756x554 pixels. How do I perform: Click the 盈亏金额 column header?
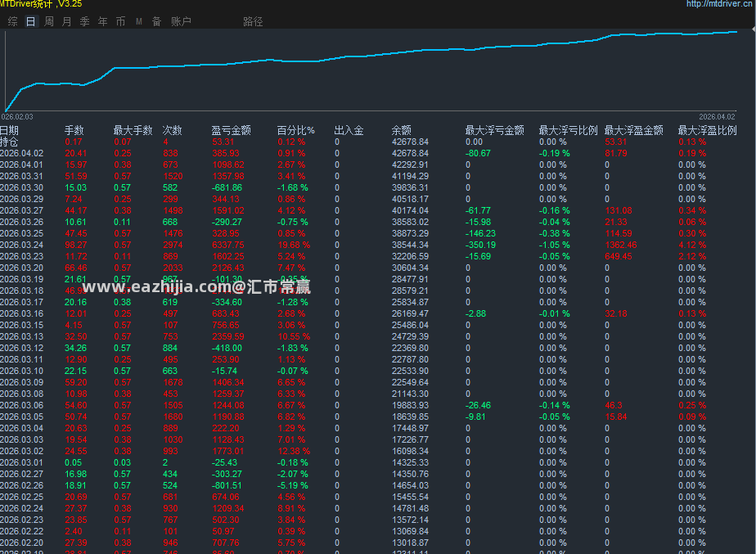coord(231,130)
